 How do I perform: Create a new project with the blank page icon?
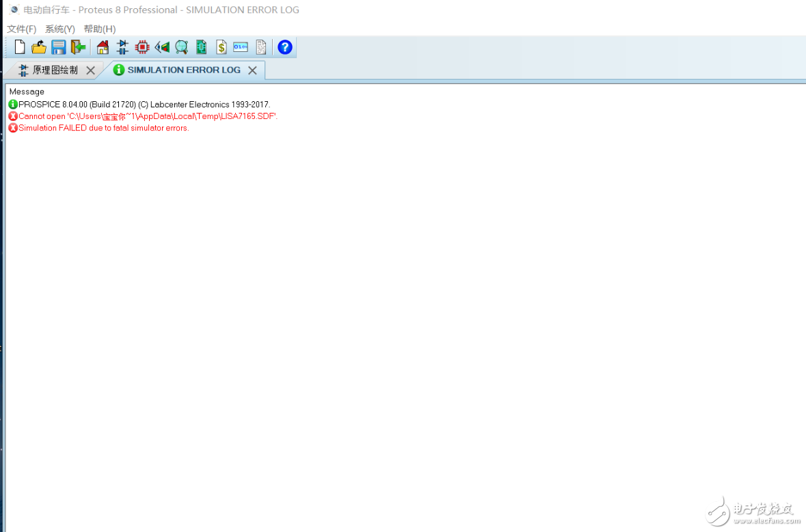[20, 47]
